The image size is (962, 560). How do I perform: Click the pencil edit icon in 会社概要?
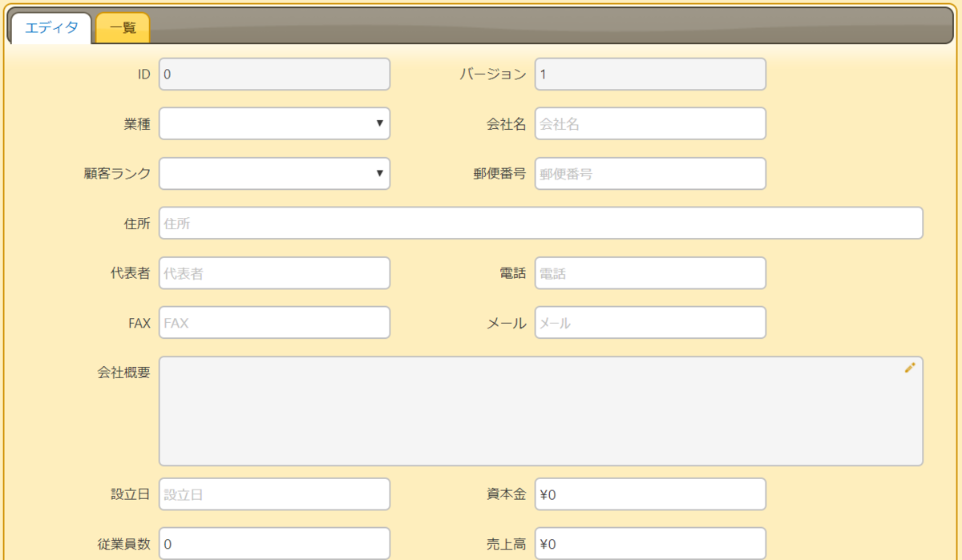click(910, 368)
